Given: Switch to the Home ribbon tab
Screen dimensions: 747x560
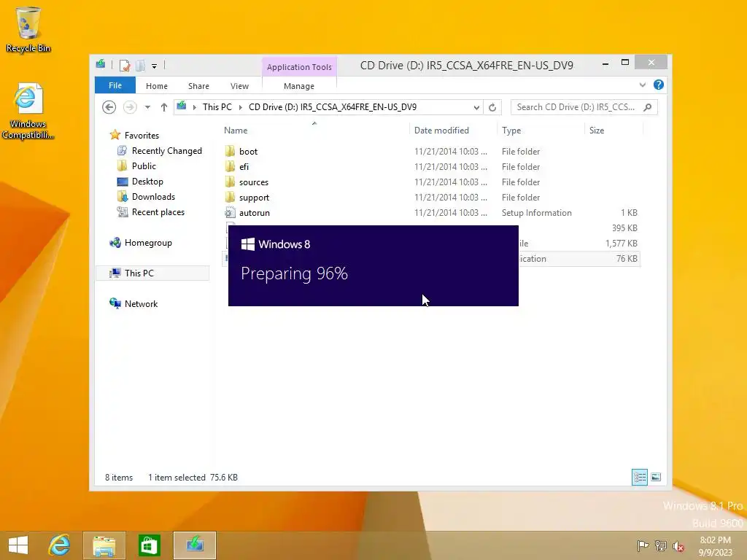Looking at the screenshot, I should (157, 86).
